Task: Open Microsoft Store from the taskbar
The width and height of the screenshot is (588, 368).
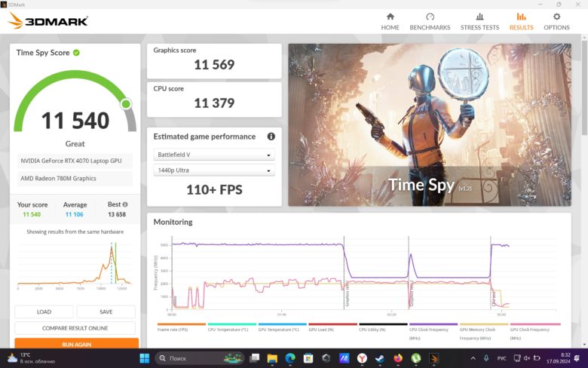Action: tap(308, 358)
